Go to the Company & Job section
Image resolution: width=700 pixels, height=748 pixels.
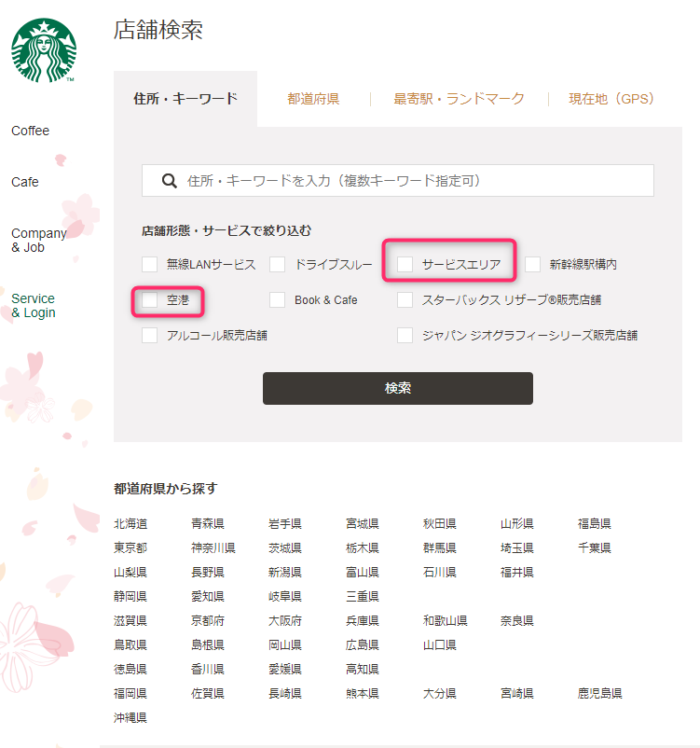tap(38, 241)
